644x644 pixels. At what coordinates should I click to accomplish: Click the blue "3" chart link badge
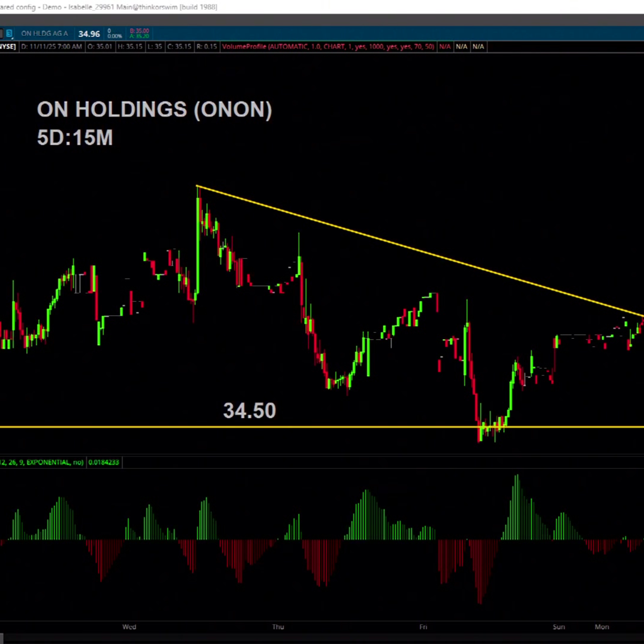(x=9, y=33)
